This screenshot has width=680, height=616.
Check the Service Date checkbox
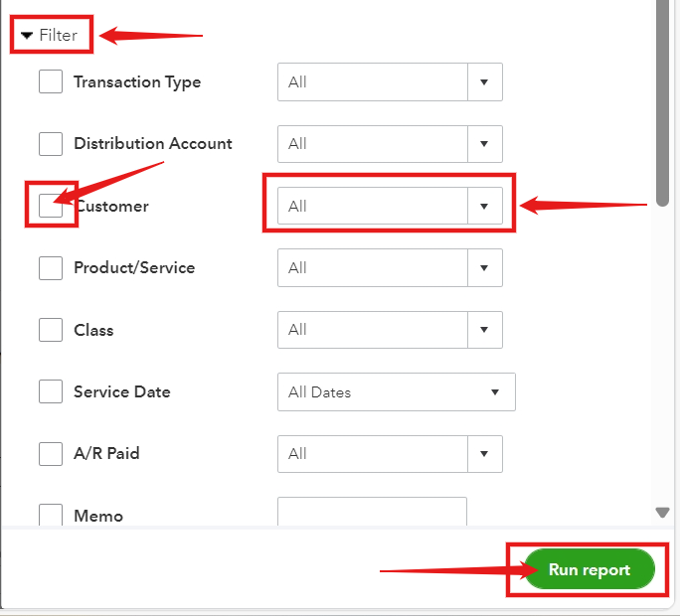tap(51, 391)
